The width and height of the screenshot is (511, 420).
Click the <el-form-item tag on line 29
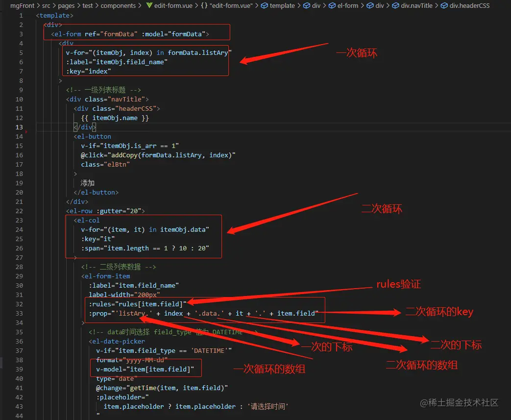[x=105, y=276]
